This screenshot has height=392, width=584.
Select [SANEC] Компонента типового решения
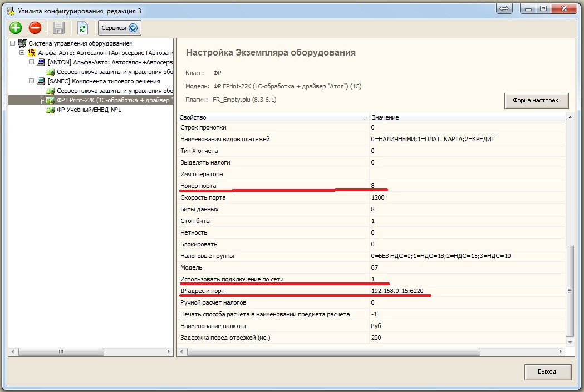104,81
